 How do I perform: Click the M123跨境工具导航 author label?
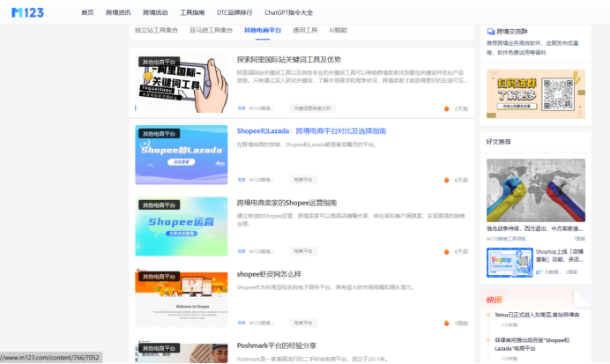tap(506, 239)
